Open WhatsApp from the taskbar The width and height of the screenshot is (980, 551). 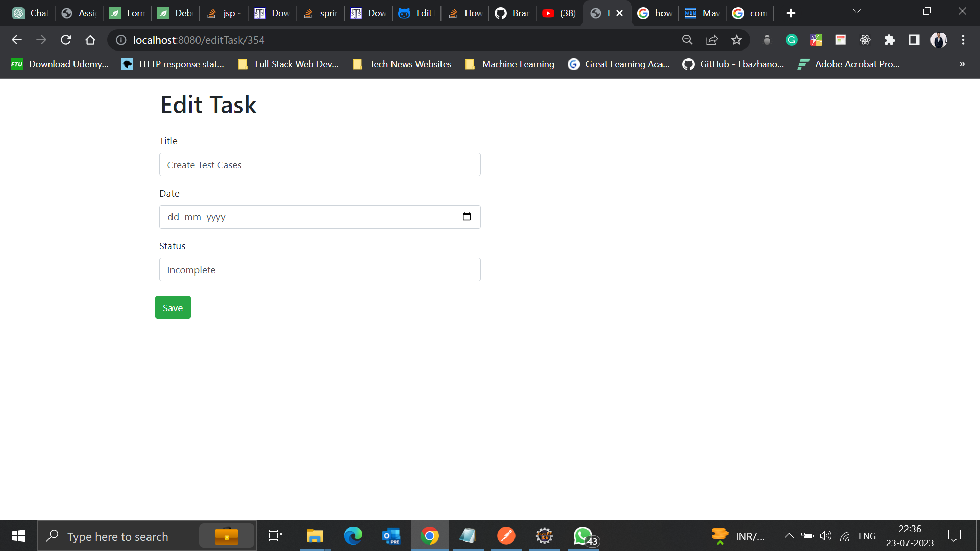pos(582,536)
